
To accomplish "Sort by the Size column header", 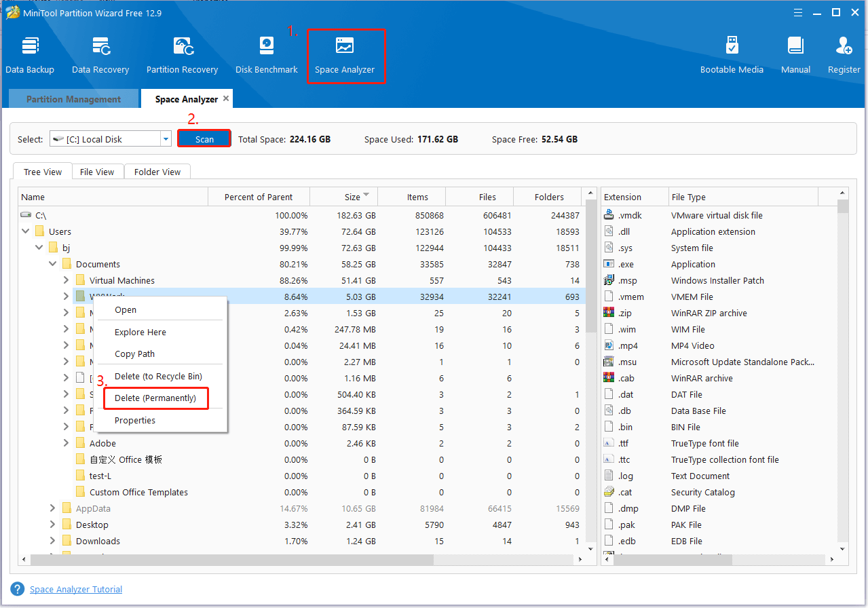I will pyautogui.click(x=352, y=197).
